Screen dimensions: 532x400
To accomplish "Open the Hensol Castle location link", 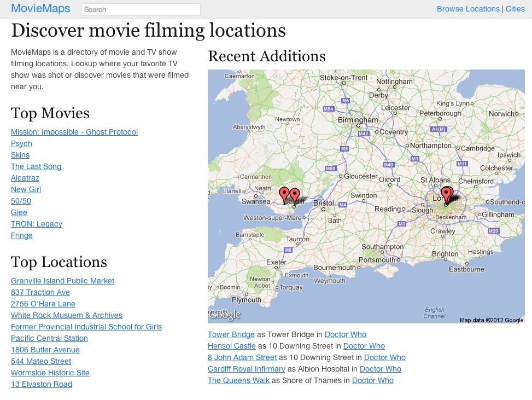I will [232, 346].
